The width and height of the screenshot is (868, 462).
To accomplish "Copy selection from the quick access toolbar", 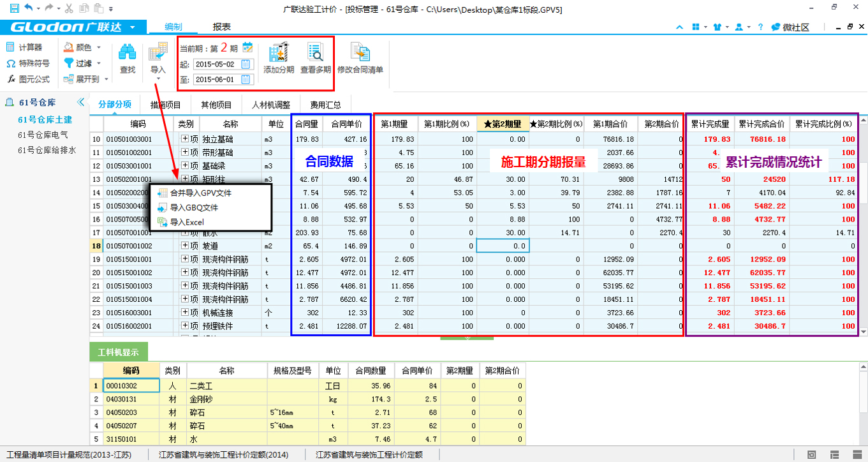I will click(84, 8).
